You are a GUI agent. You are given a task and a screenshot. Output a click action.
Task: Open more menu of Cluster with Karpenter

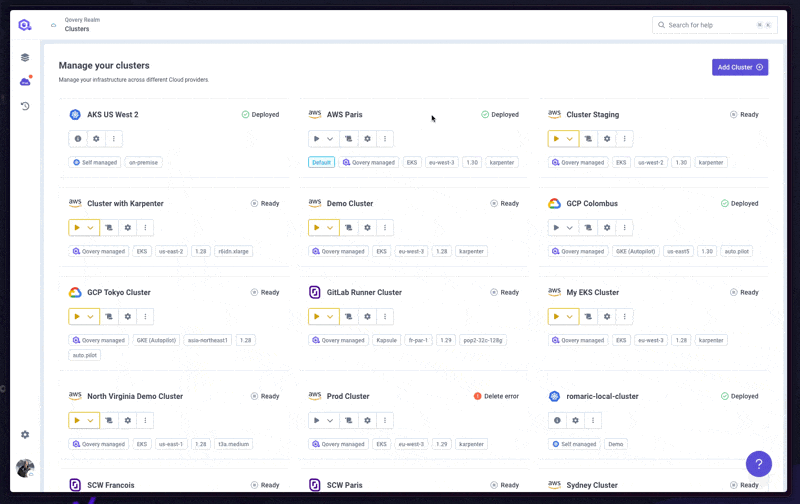click(145, 228)
